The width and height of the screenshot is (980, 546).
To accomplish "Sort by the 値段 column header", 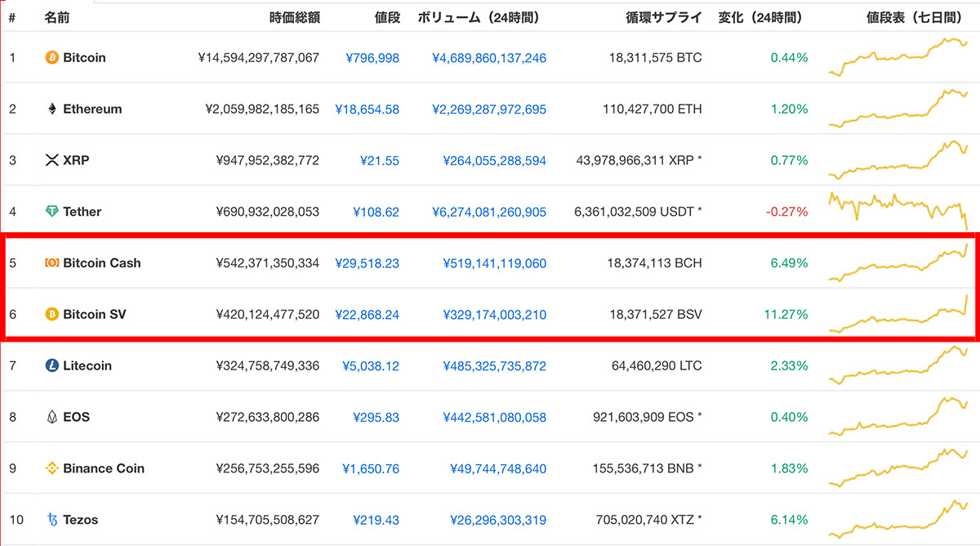I will pyautogui.click(x=387, y=16).
